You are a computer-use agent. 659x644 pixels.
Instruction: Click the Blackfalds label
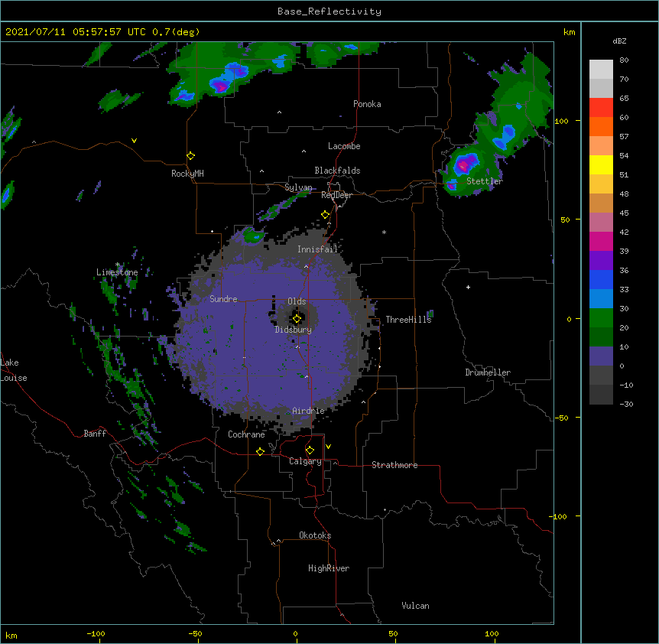(337, 171)
